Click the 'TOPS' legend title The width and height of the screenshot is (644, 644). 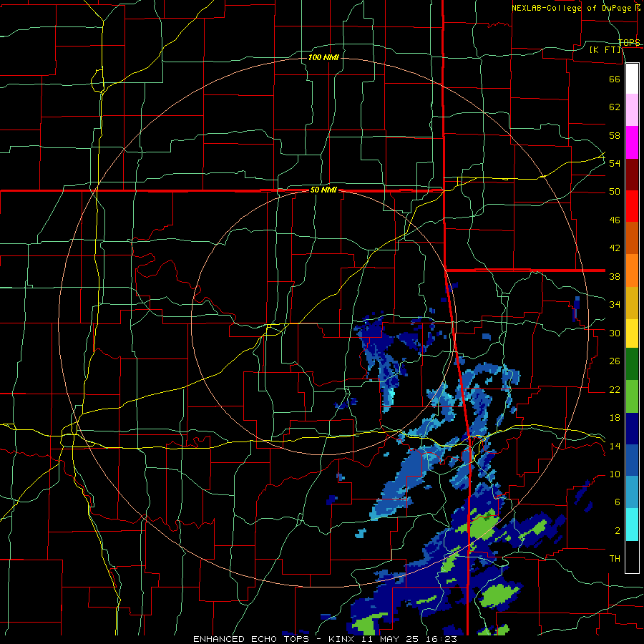[x=629, y=42]
